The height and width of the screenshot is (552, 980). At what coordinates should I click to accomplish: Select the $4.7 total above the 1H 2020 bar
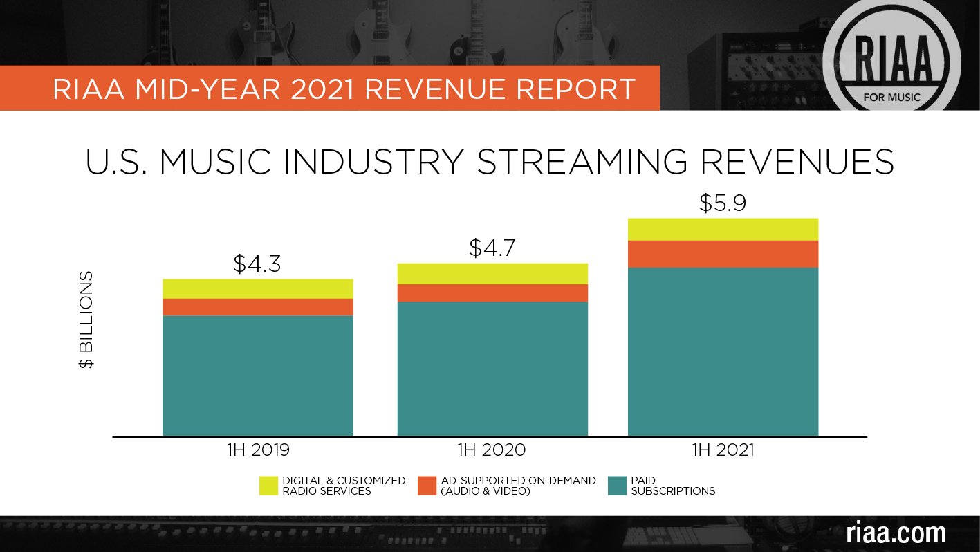[492, 248]
